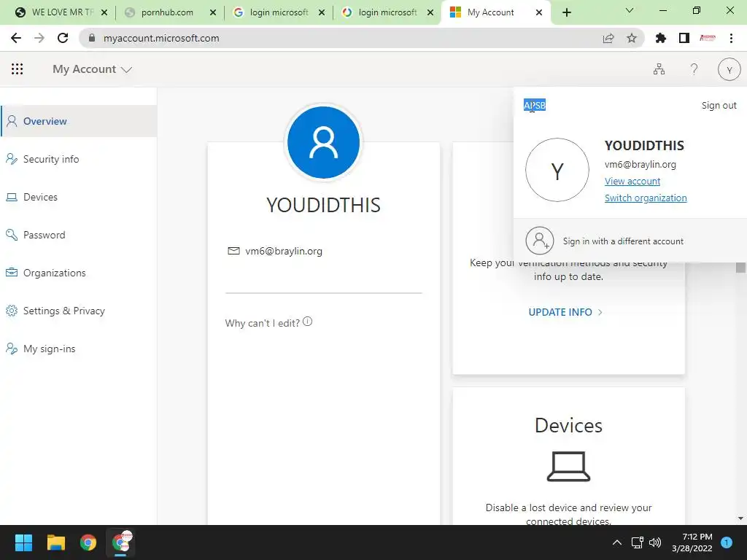Click the scrollbar down arrow

pos(740,518)
